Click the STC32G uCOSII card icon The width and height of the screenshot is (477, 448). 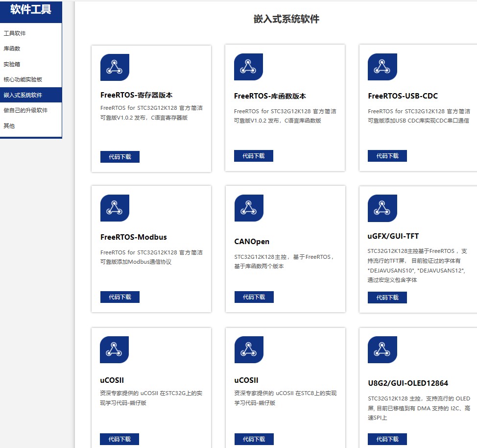click(114, 349)
